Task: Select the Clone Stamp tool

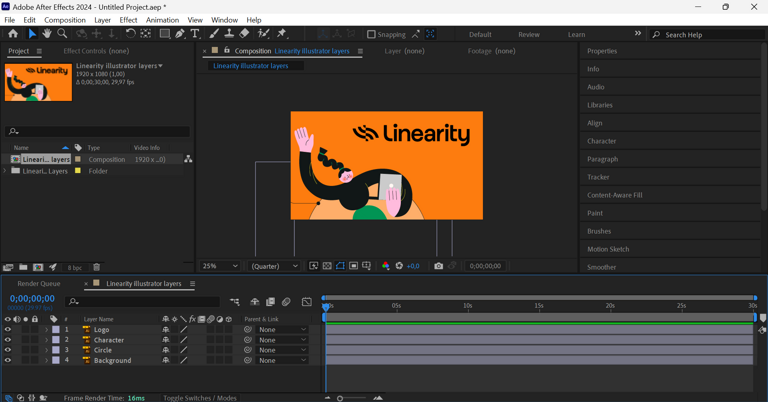Action: tap(229, 34)
